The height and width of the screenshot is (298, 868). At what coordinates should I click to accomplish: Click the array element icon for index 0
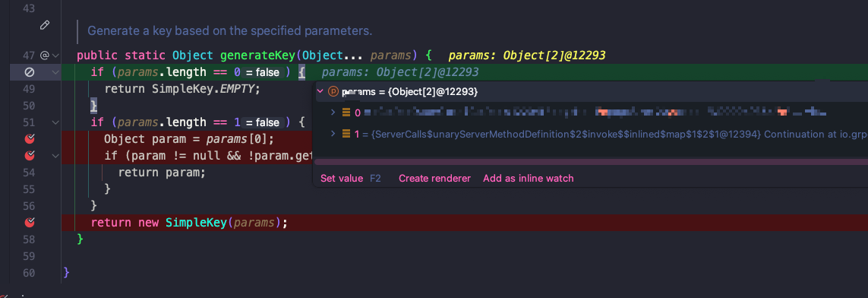tap(346, 113)
